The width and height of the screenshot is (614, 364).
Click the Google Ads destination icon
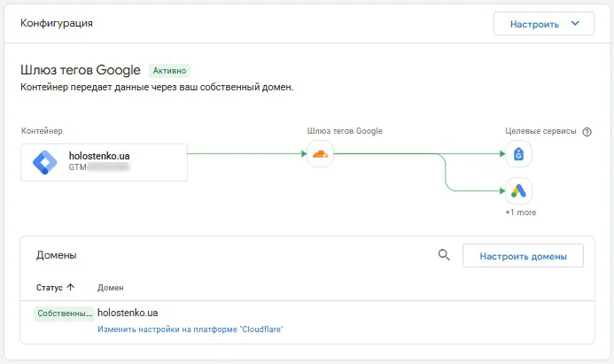tap(518, 191)
